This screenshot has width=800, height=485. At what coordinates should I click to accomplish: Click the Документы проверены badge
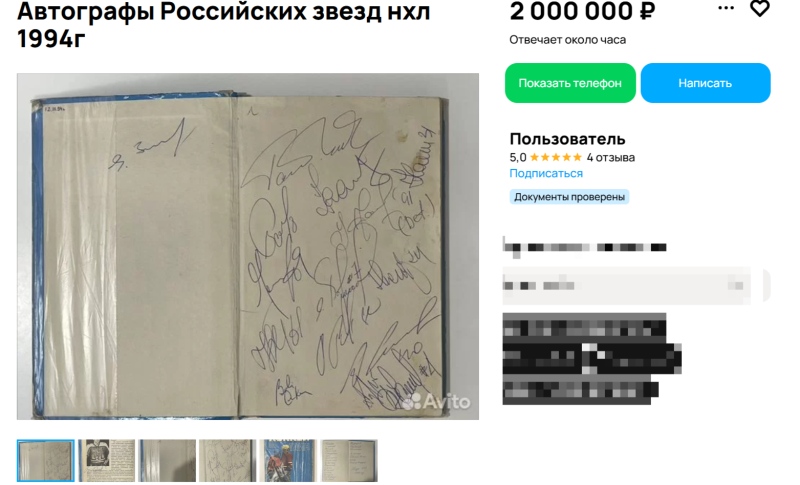click(569, 197)
